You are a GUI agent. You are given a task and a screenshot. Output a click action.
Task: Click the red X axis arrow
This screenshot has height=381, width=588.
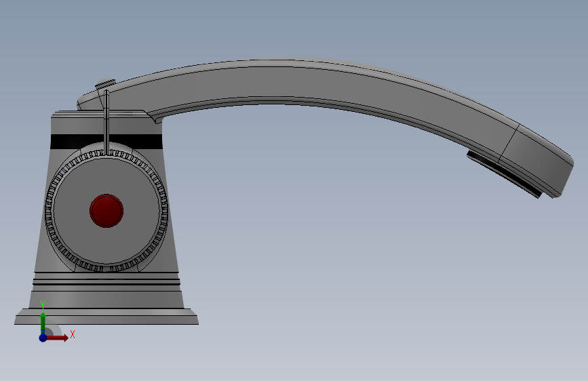[x=58, y=338]
